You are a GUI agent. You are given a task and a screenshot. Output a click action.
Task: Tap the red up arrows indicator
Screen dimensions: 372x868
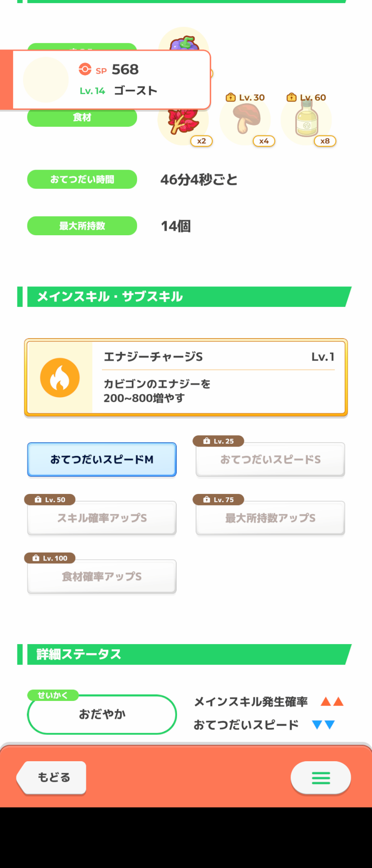point(332,701)
